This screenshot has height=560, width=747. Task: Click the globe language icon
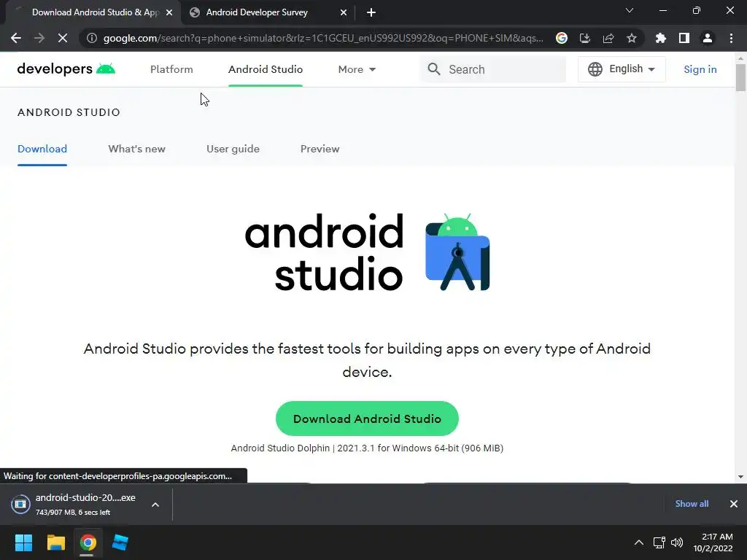click(595, 69)
